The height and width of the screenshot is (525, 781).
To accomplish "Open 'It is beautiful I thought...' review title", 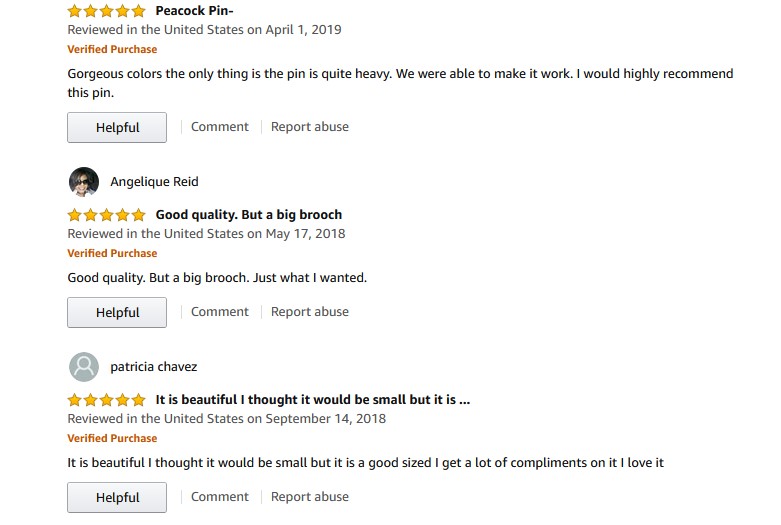I will coord(313,400).
